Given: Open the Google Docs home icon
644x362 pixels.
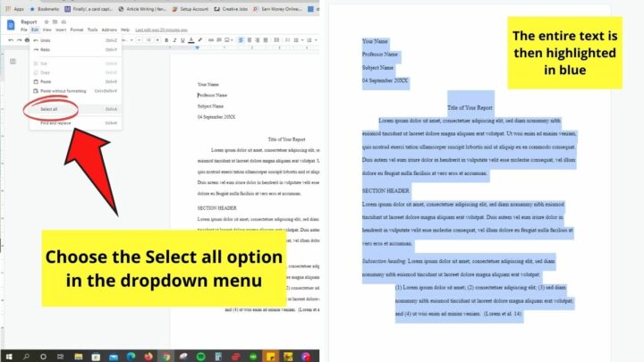Looking at the screenshot, I should click(11, 25).
